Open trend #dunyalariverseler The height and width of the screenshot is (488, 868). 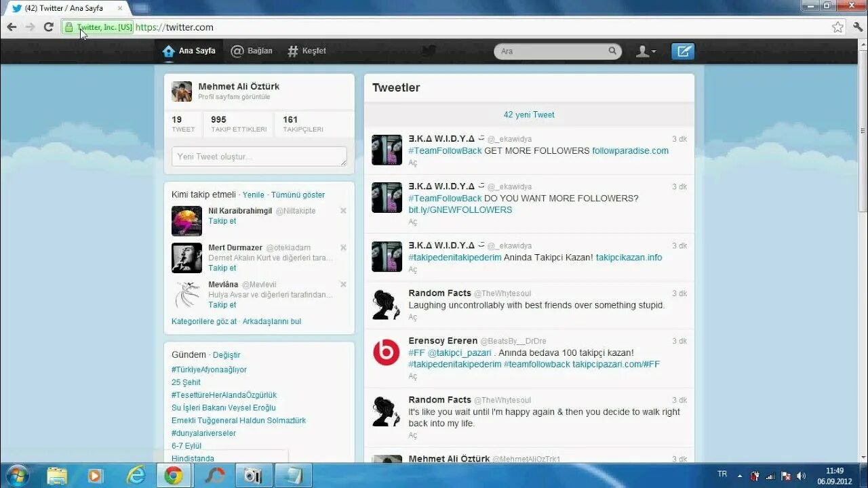203,433
